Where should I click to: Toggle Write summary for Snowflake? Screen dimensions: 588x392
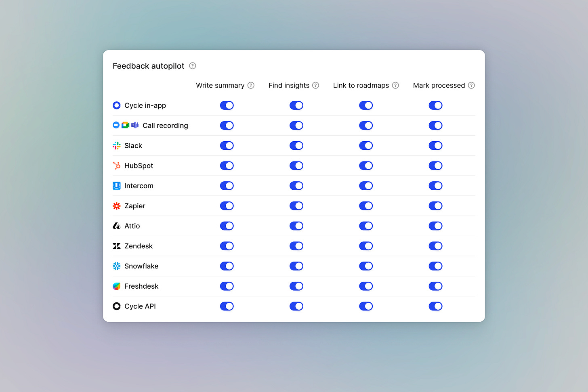[227, 266]
